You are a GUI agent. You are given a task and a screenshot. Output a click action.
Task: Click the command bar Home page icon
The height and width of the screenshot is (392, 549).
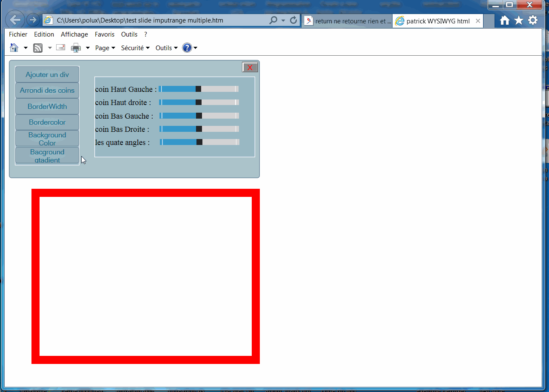tap(14, 48)
